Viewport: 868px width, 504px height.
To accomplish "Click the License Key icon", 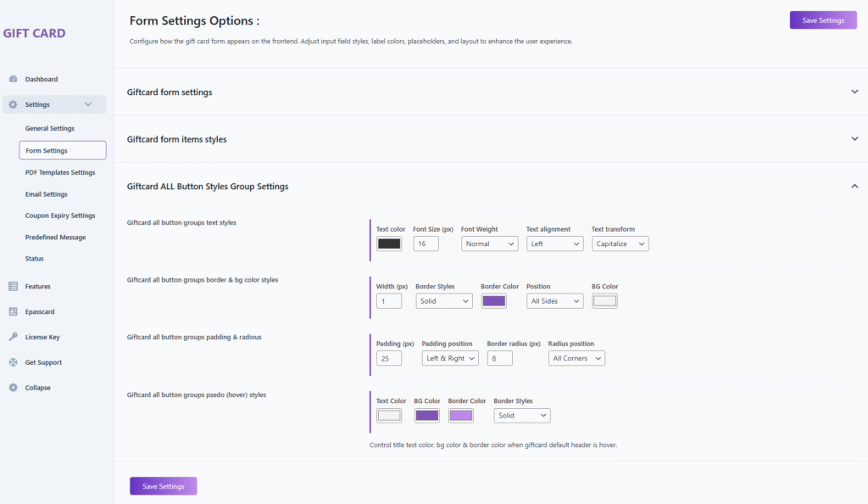I will (13, 337).
